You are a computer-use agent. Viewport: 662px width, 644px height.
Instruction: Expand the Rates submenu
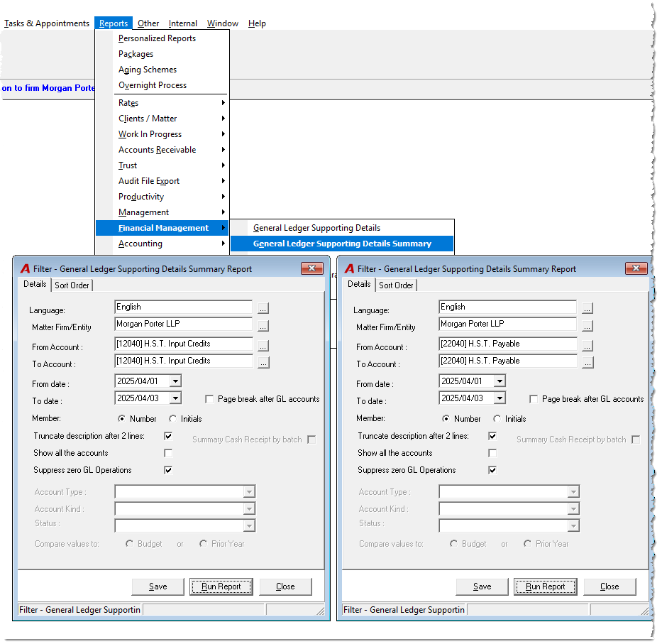pos(162,103)
